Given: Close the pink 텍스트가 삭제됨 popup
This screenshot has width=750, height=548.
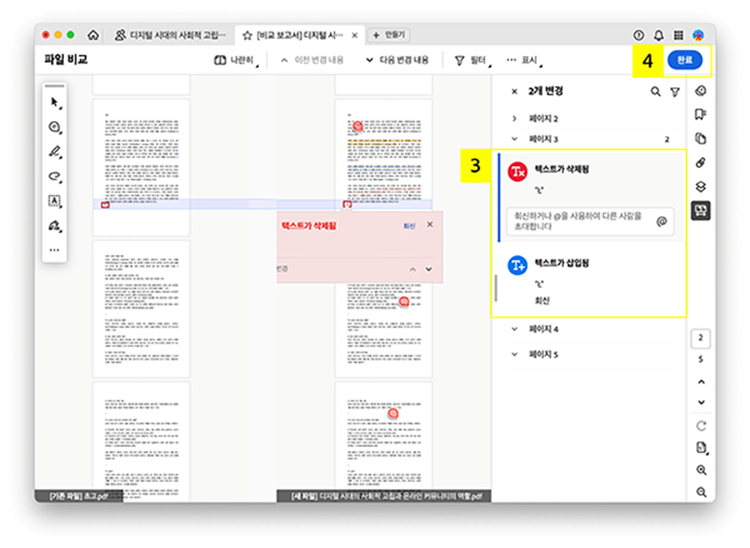Looking at the screenshot, I should coord(430,224).
